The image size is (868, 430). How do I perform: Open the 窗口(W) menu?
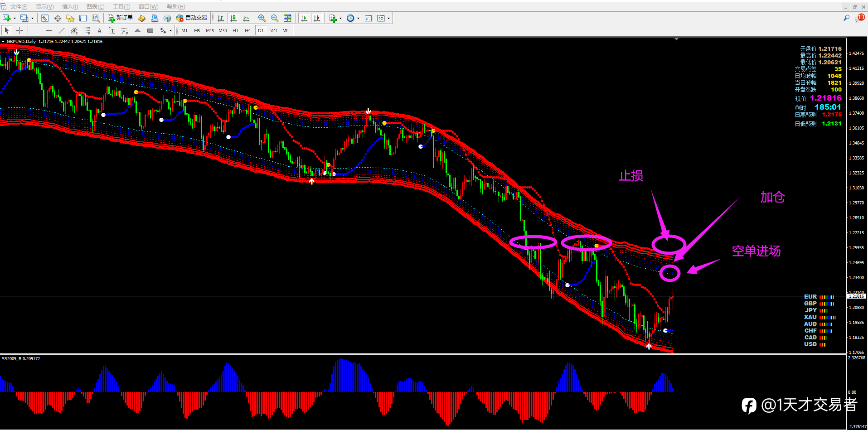click(148, 7)
